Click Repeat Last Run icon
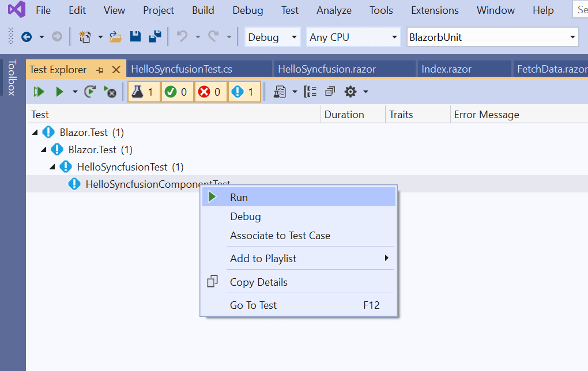The width and height of the screenshot is (588, 371). click(x=89, y=92)
